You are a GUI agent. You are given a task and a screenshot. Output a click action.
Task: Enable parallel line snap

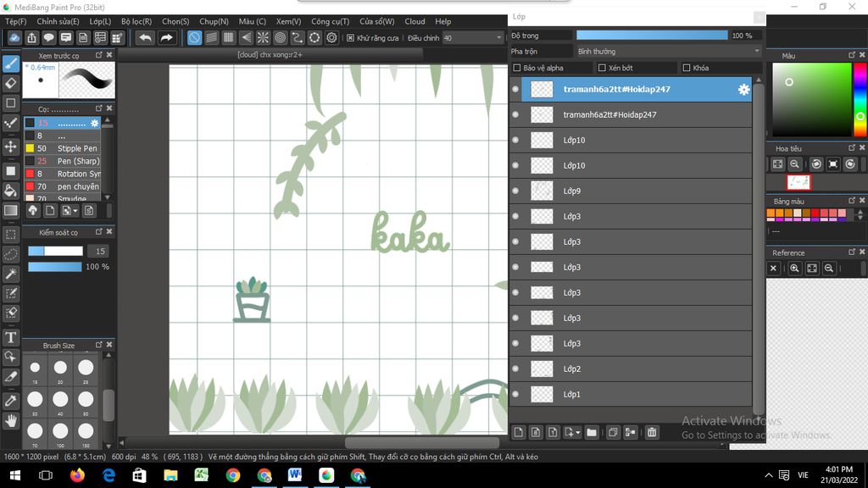click(211, 37)
